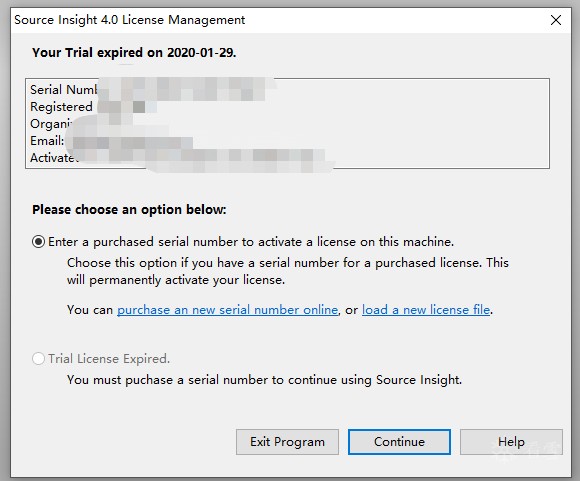Open Help for license management
This screenshot has width=580, height=481.
tap(511, 442)
